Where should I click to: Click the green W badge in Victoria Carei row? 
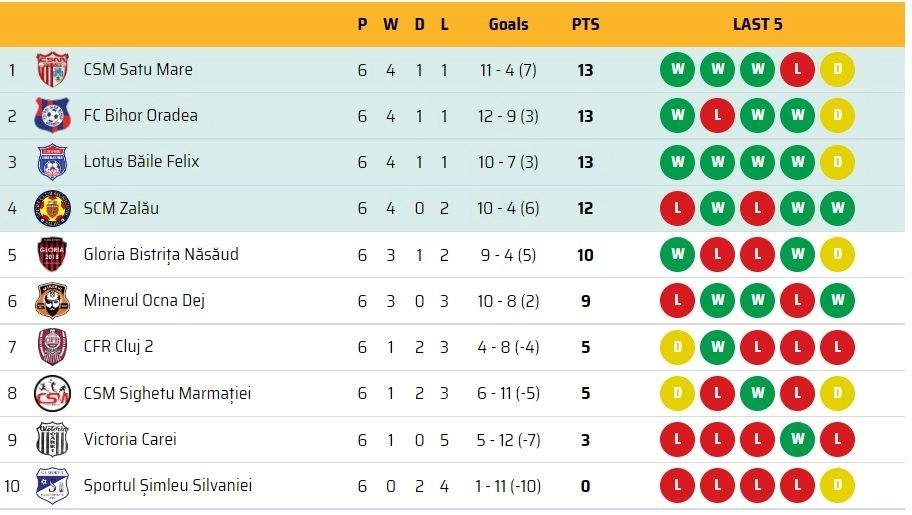797,439
